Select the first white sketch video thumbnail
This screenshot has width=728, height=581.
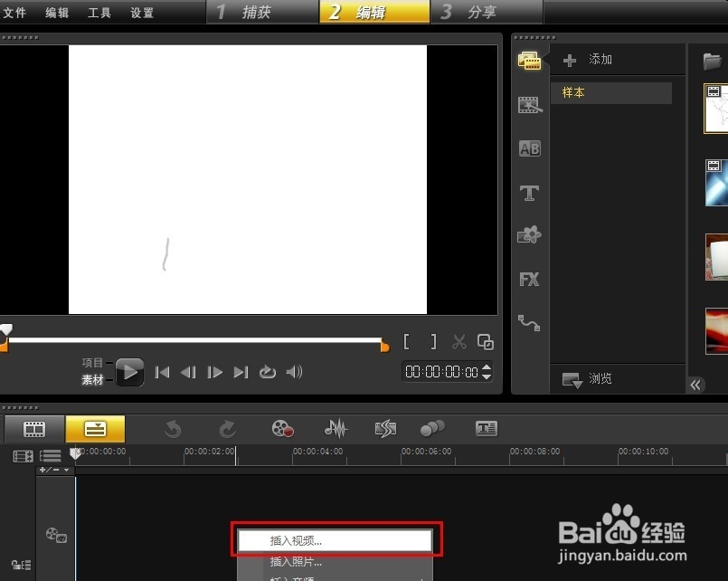pos(716,109)
